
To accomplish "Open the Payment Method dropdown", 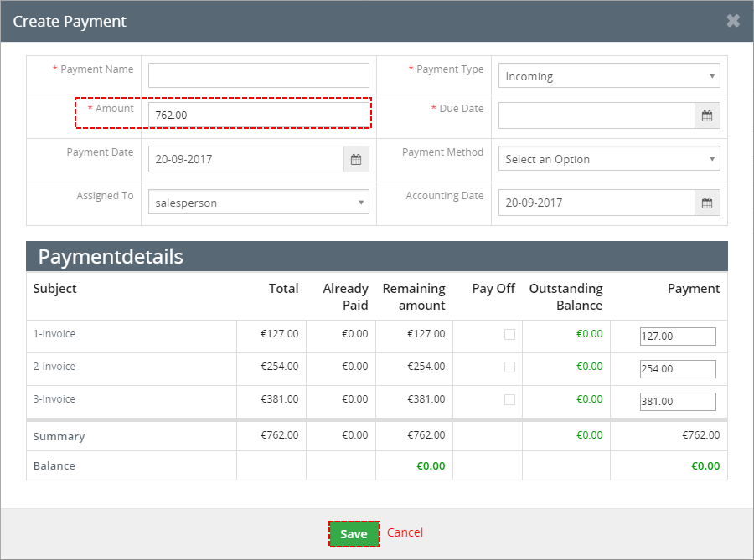I will [609, 158].
